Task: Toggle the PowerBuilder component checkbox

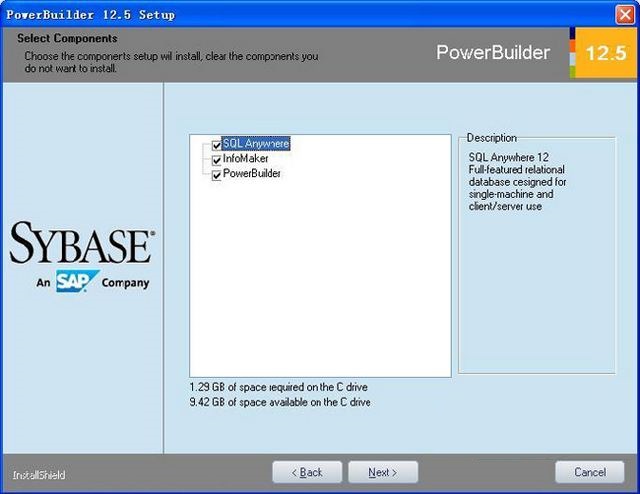Action: coord(216,175)
